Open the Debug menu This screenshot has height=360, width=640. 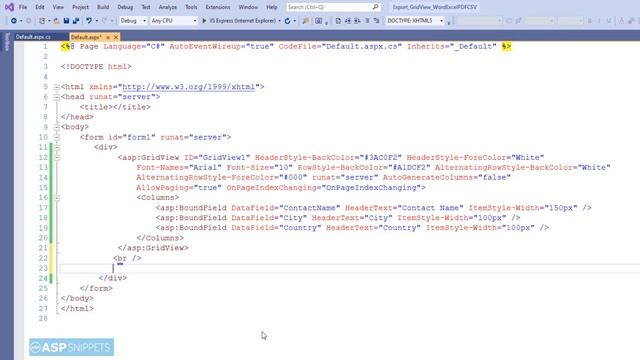tap(125, 7)
